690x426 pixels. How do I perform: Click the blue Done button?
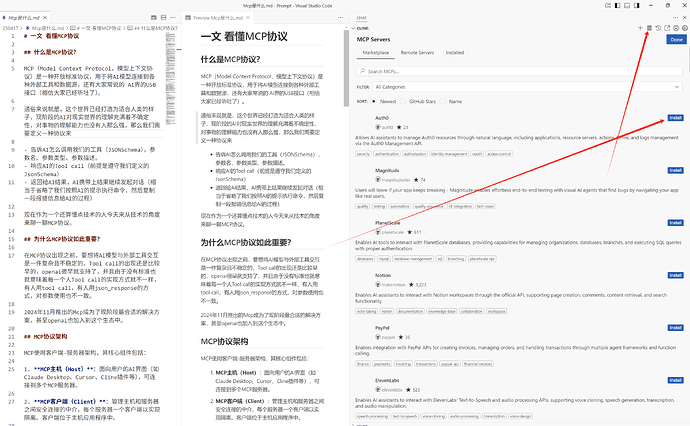point(676,40)
